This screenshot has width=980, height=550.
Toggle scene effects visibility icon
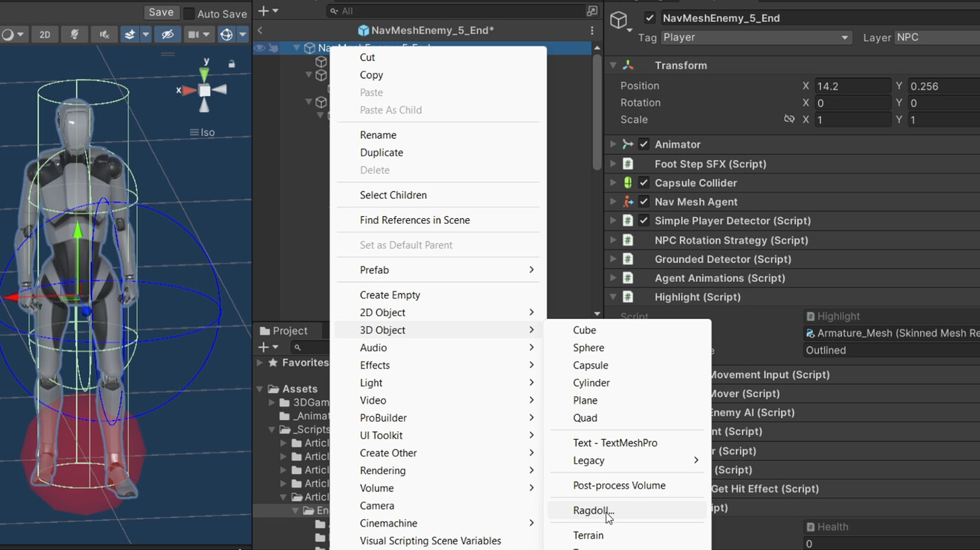coord(131,34)
